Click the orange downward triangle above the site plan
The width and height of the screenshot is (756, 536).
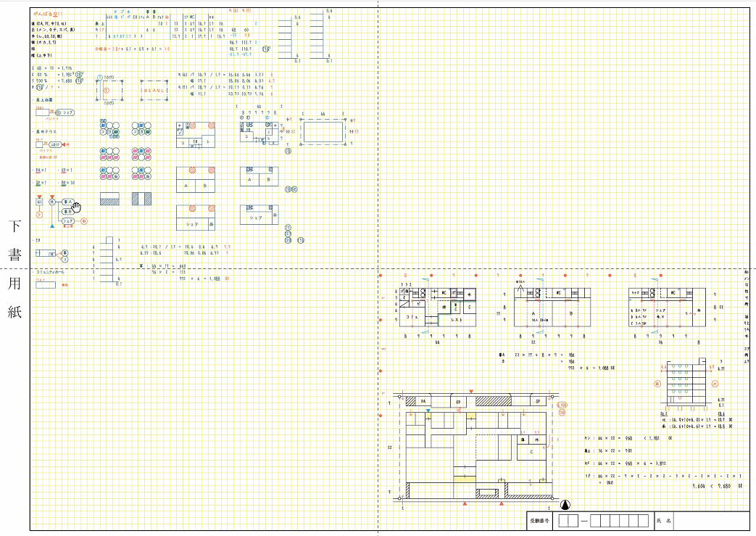tap(471, 391)
